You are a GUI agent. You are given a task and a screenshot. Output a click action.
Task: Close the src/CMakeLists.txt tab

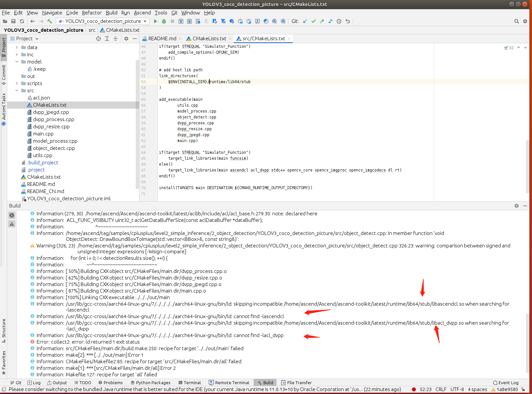click(x=289, y=39)
